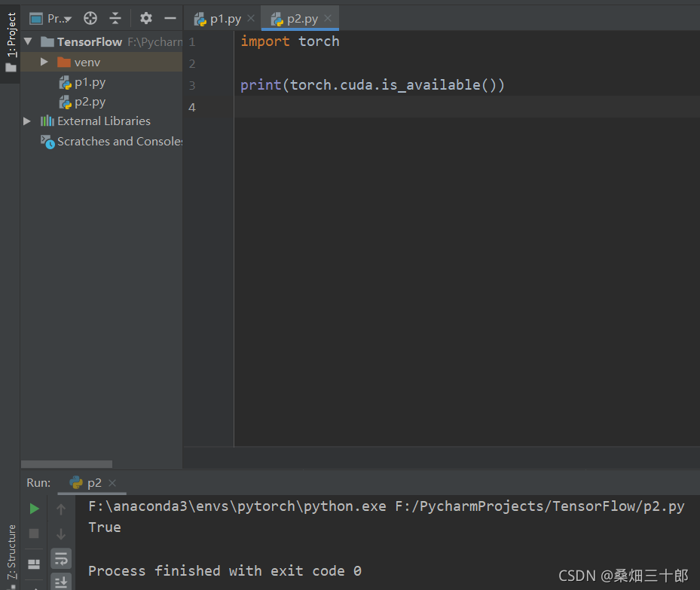
Task: Toggle the 1: Project side tool window
Action: click(11, 42)
